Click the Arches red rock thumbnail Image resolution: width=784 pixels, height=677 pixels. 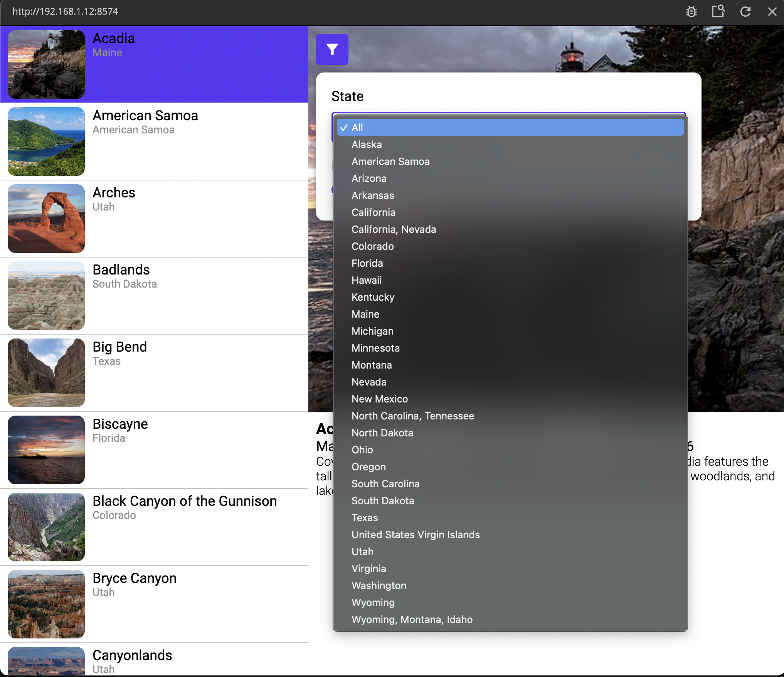point(46,219)
